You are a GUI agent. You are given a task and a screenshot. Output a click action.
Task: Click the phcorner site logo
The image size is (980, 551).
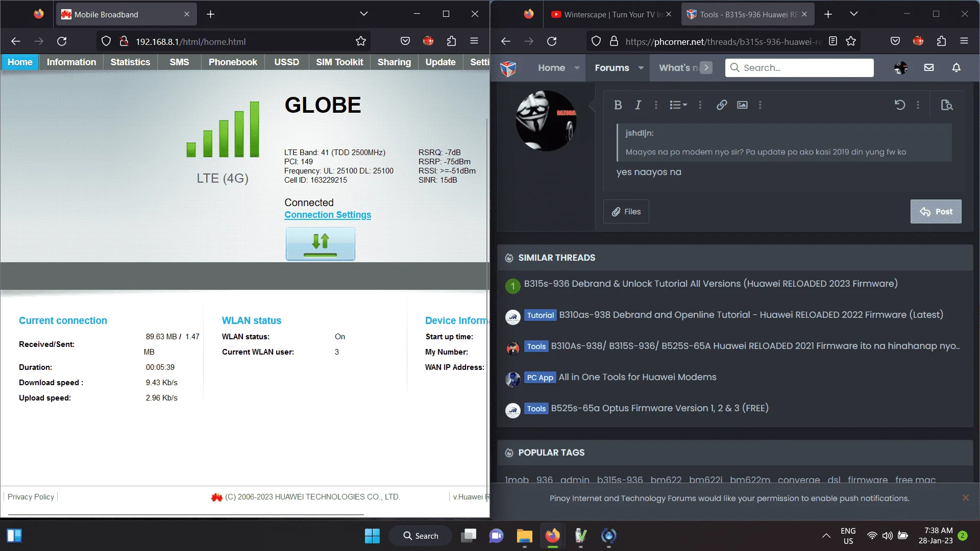pos(508,68)
